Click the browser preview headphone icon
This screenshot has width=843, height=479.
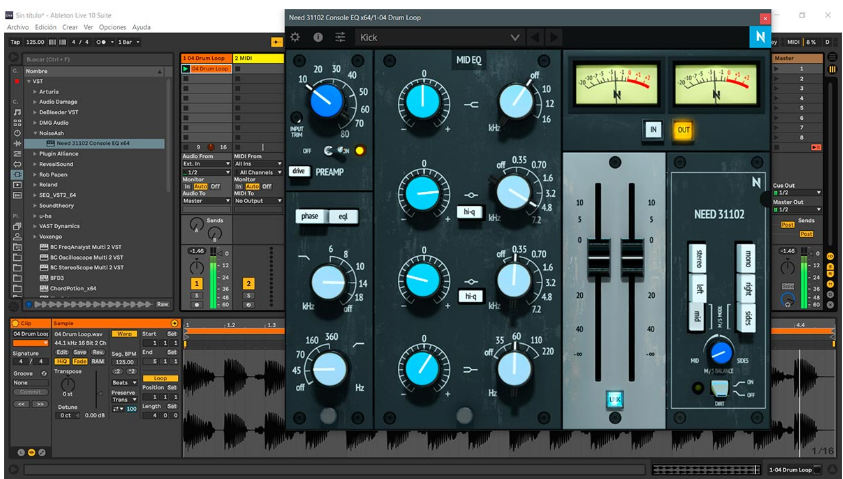[29, 304]
